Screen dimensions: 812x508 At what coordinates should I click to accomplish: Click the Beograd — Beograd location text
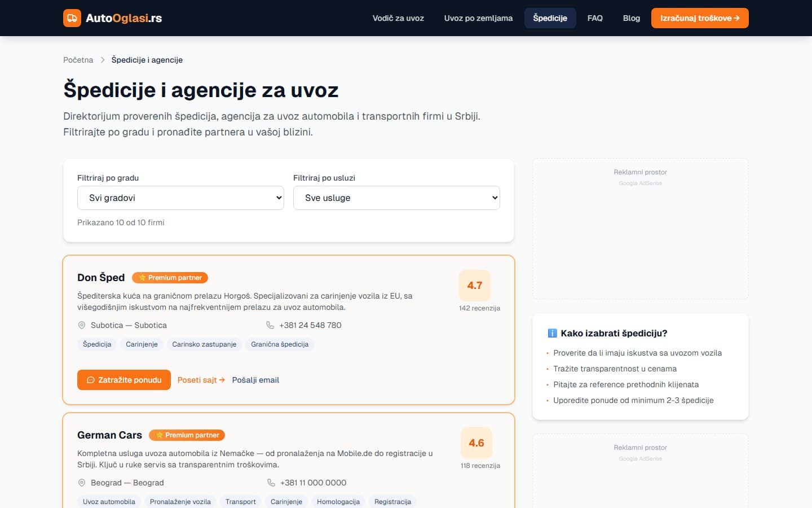tap(127, 483)
